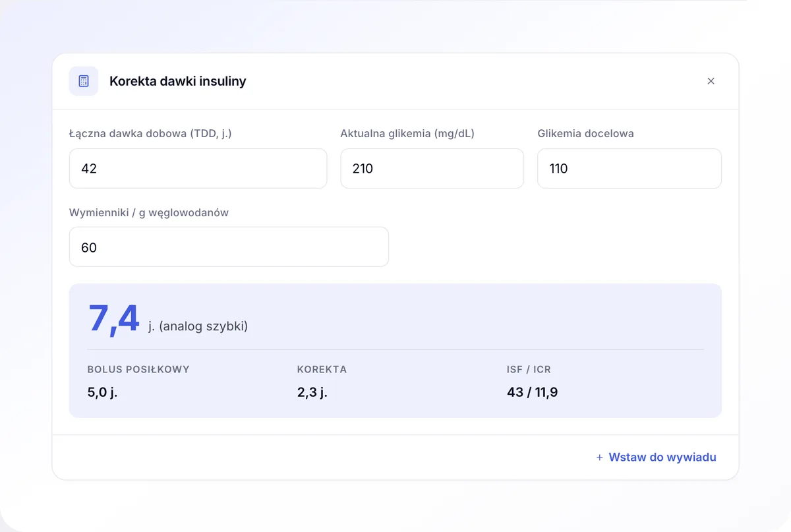Click the Wymienniki / g węglowodanów input
Image resolution: width=791 pixels, height=532 pixels.
click(229, 247)
